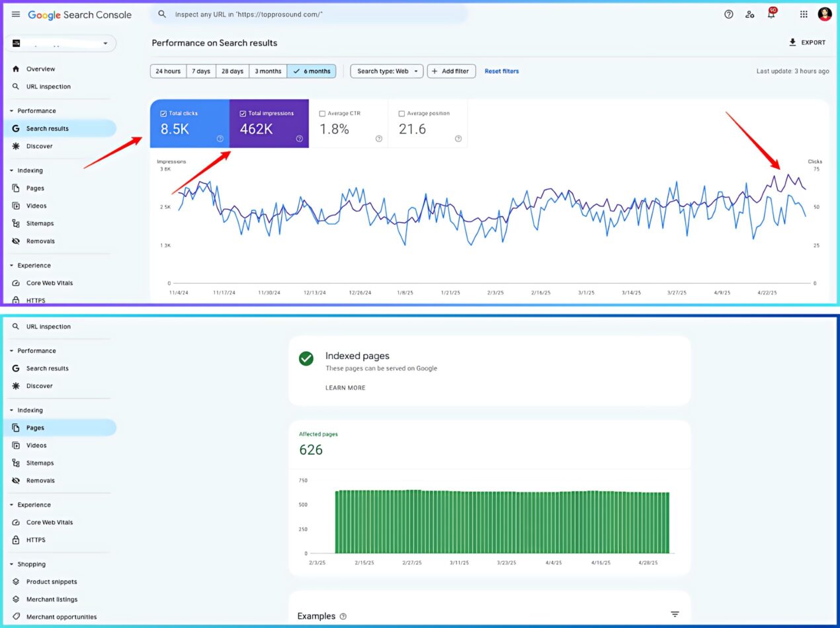Click the help icon on Average position card
Image resolution: width=840 pixels, height=628 pixels.
point(458,139)
